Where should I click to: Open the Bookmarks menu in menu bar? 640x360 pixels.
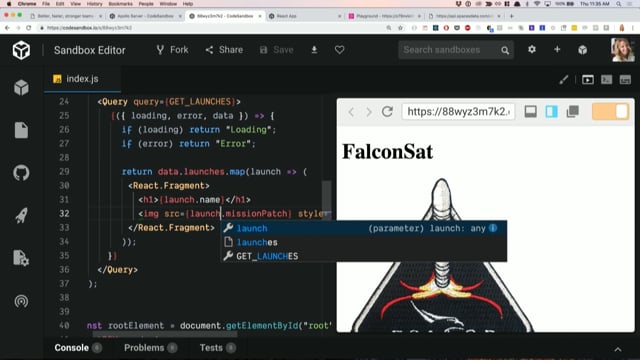pyautogui.click(x=120, y=4)
